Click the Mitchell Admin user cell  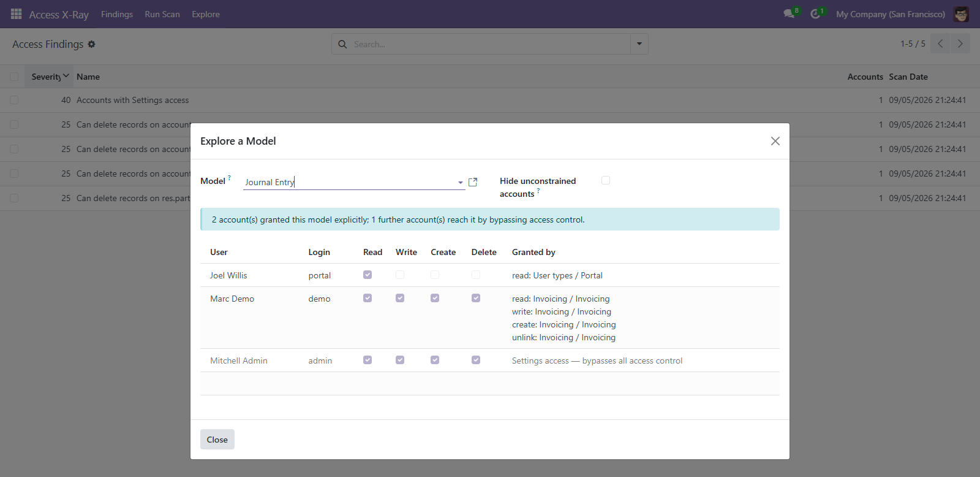[239, 361]
